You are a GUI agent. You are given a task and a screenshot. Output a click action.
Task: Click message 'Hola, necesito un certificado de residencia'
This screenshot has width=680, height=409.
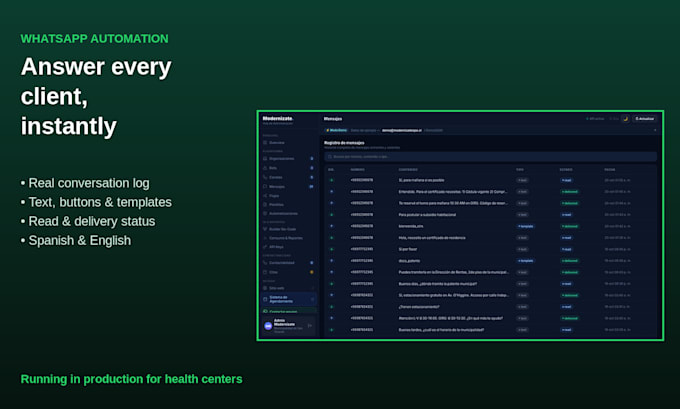tap(432, 238)
